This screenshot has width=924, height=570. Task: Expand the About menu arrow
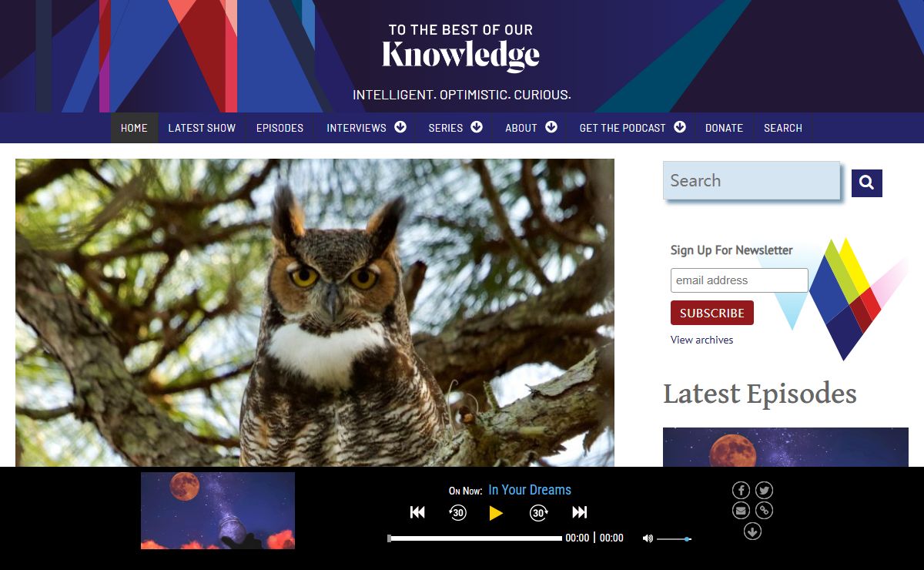[x=551, y=127]
